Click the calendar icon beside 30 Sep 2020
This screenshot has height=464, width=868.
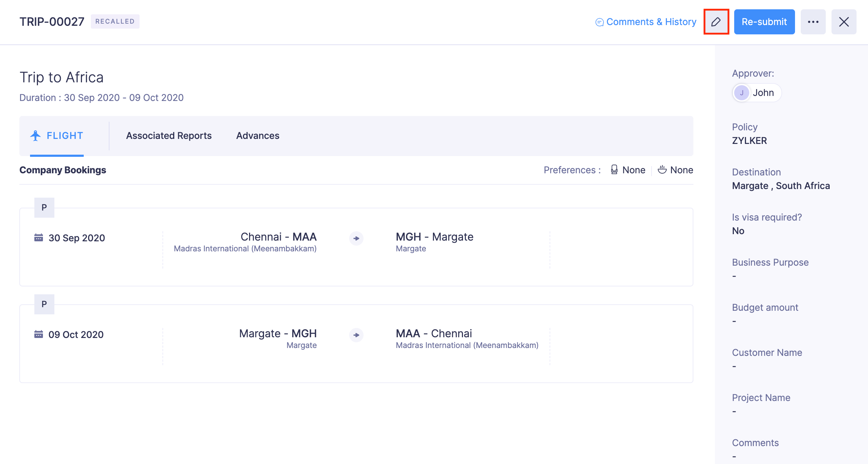39,237
